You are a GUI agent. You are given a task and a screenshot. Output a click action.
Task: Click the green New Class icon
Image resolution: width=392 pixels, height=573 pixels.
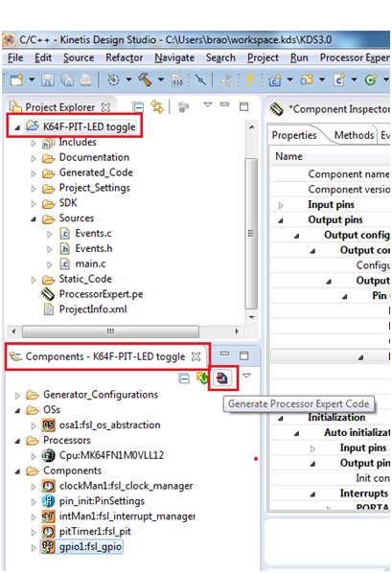370,80
